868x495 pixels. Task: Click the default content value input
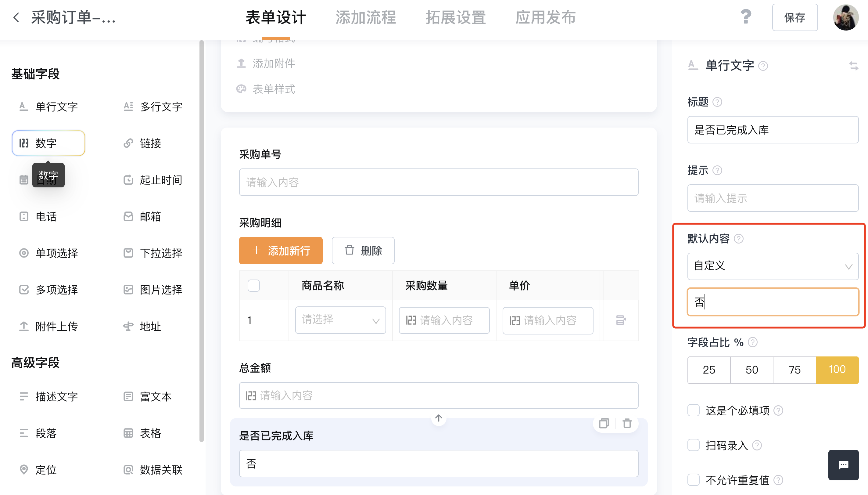773,302
